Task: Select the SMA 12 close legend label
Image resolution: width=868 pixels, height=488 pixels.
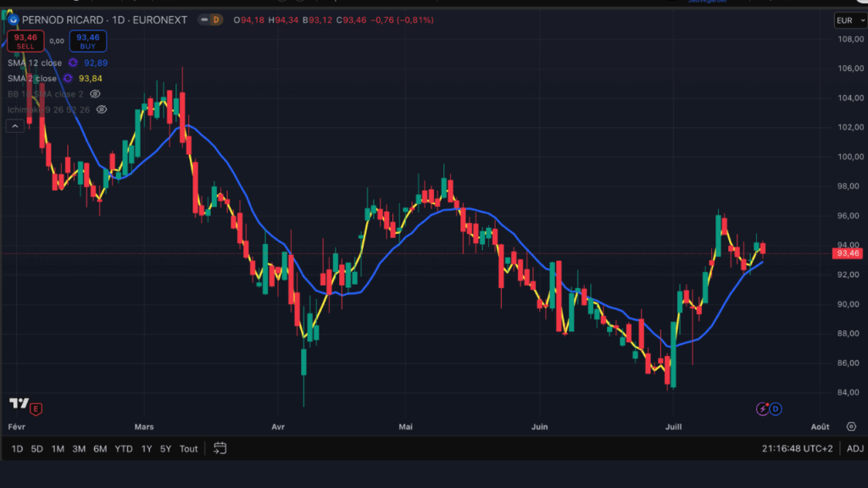Action: tap(34, 63)
